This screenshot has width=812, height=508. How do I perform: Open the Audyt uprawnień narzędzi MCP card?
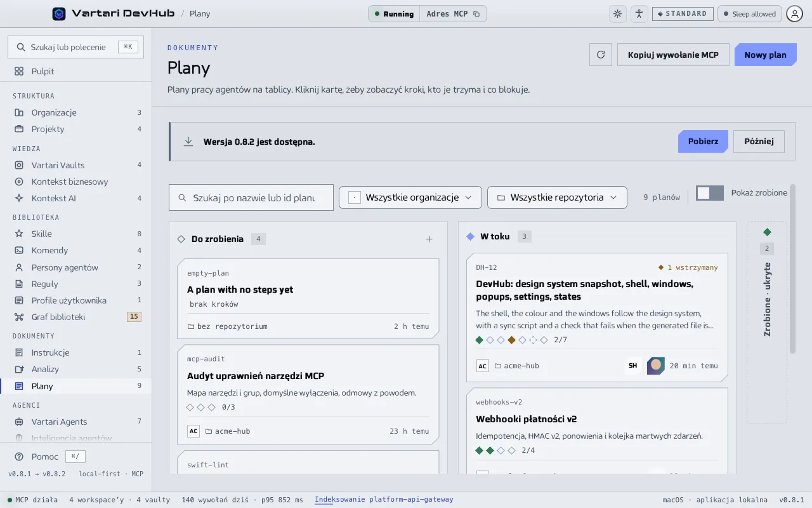tap(308, 394)
